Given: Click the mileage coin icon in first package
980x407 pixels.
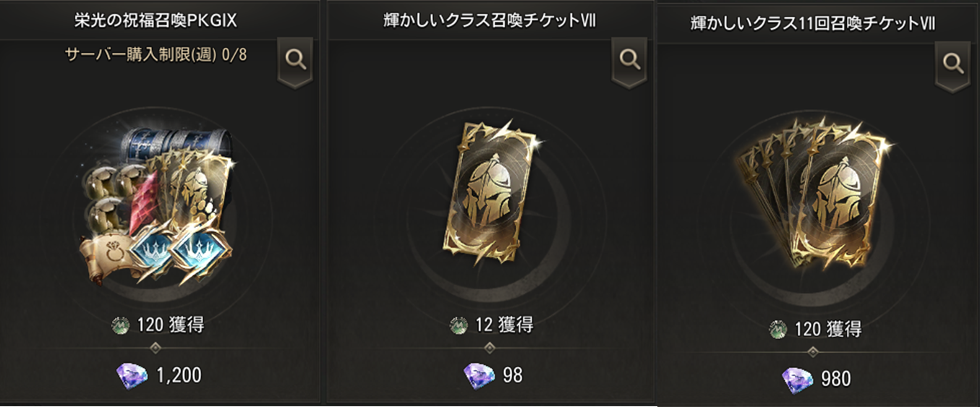Looking at the screenshot, I should tap(120, 325).
